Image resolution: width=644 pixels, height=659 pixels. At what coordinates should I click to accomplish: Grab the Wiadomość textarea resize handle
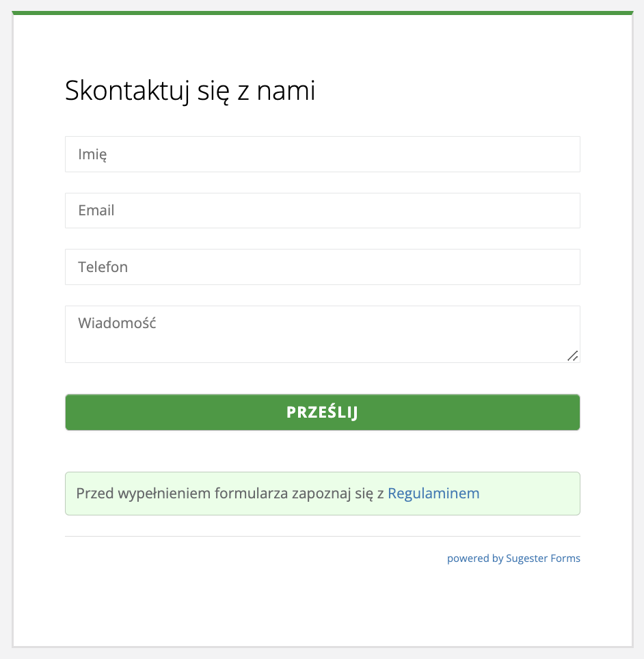pyautogui.click(x=573, y=355)
